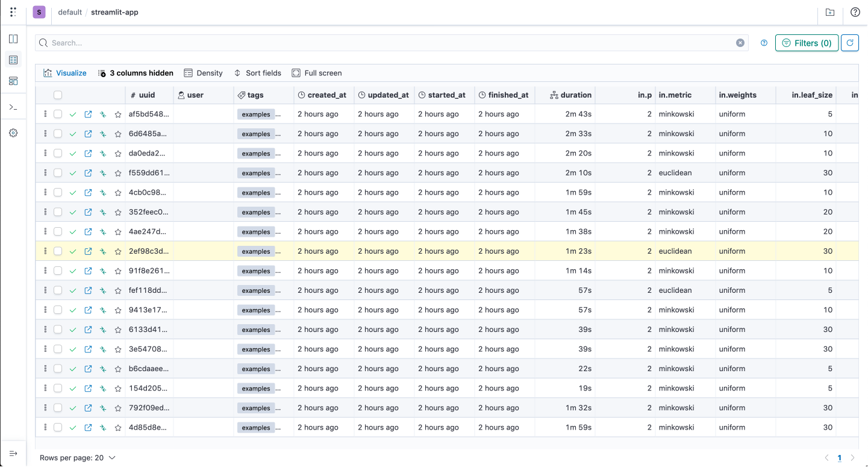Click compare arrows icon for run f559dd61
This screenshot has height=476, width=868.
coord(103,173)
